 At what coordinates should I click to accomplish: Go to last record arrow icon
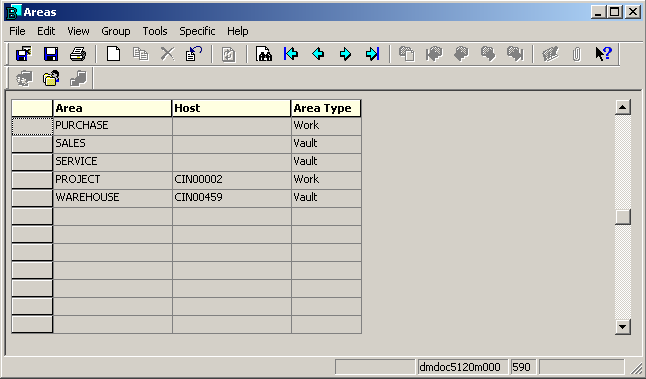pos(372,54)
